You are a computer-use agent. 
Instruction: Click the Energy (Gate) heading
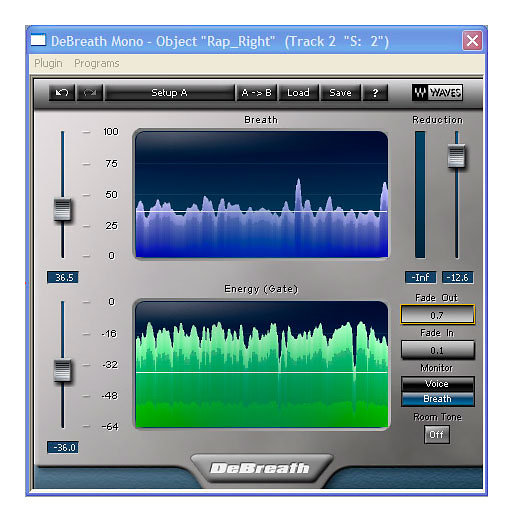coord(261,289)
